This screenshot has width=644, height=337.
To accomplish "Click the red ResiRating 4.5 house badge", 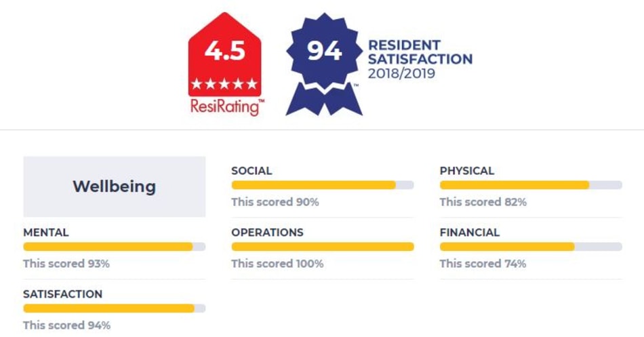I will [224, 54].
